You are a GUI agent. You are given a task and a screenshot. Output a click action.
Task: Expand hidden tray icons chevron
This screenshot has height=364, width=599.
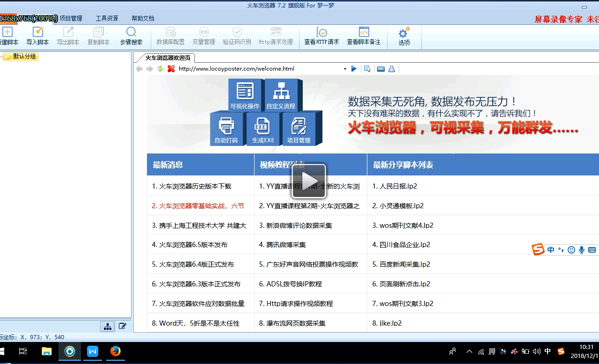click(469, 351)
